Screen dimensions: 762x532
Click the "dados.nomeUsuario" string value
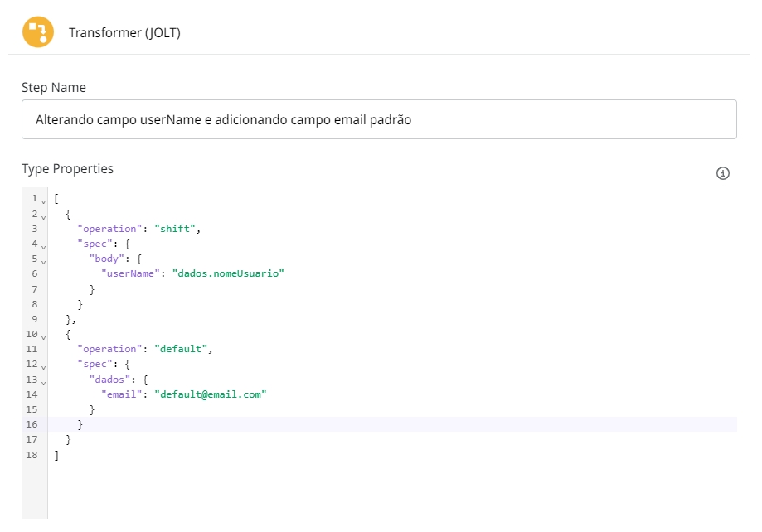point(228,273)
